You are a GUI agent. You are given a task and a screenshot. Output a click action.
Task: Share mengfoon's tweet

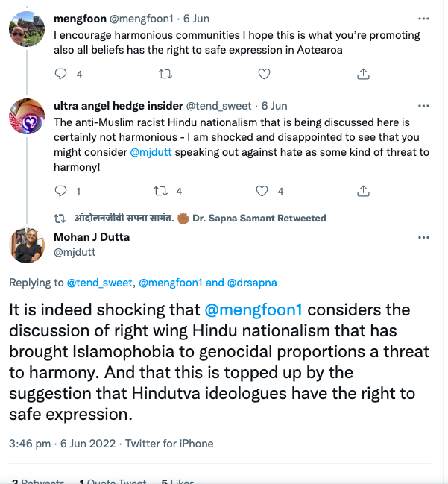coord(364,73)
